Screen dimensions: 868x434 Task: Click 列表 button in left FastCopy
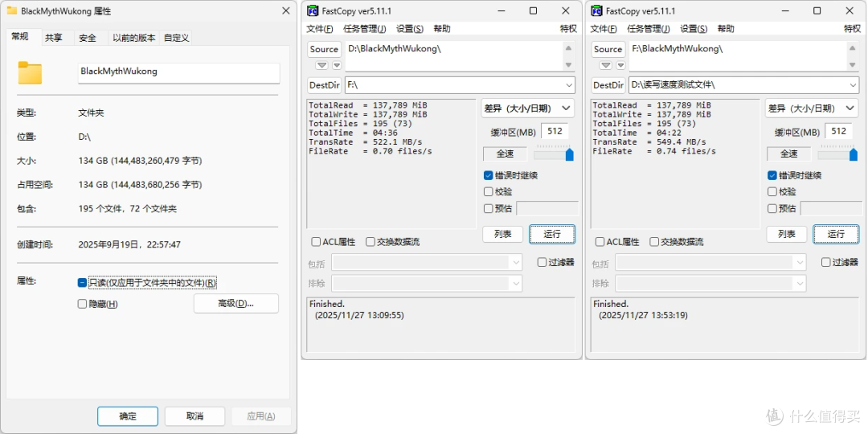tap(502, 234)
